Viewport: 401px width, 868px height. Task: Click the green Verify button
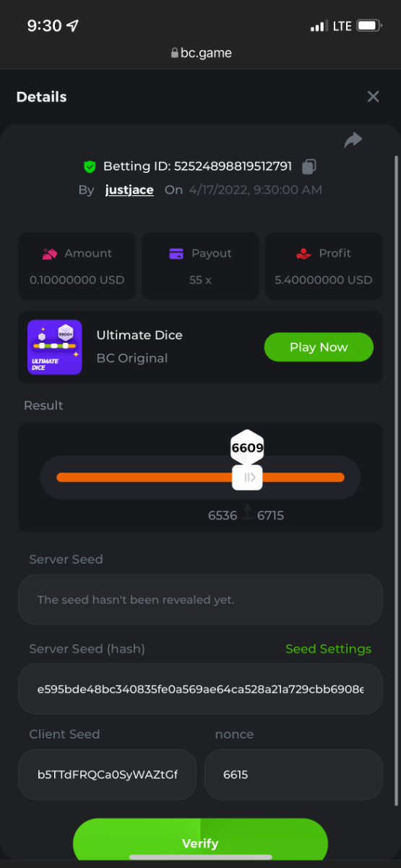click(200, 842)
